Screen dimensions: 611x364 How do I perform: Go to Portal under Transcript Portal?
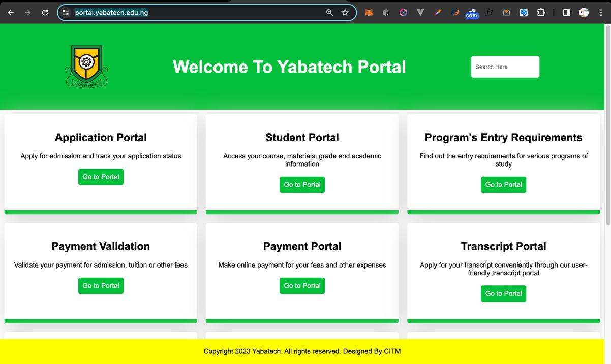pos(503,293)
